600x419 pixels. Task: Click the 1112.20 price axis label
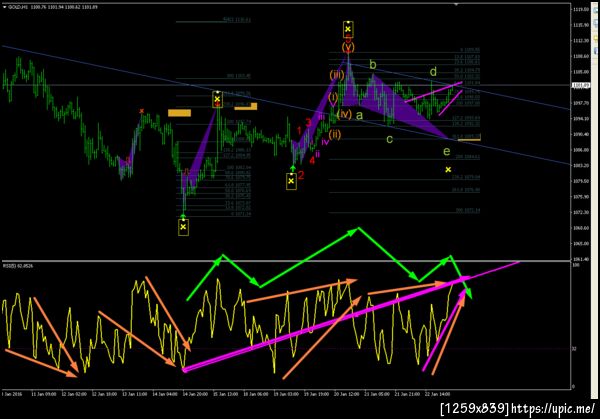point(581,41)
